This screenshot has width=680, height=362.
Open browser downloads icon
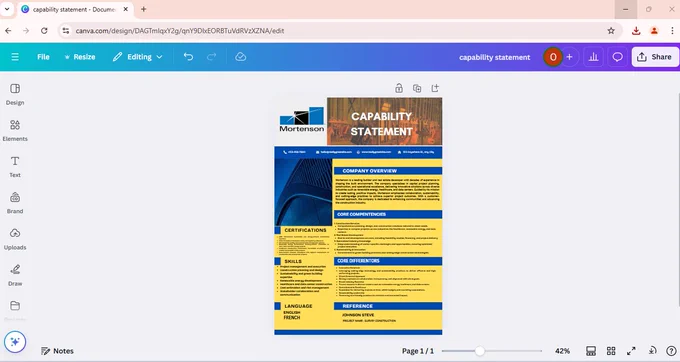tap(636, 31)
